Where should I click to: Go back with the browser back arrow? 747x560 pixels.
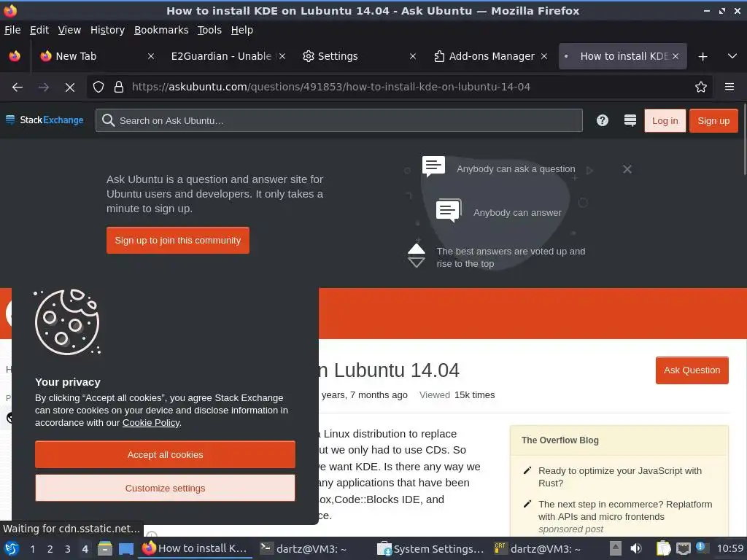[x=18, y=87]
